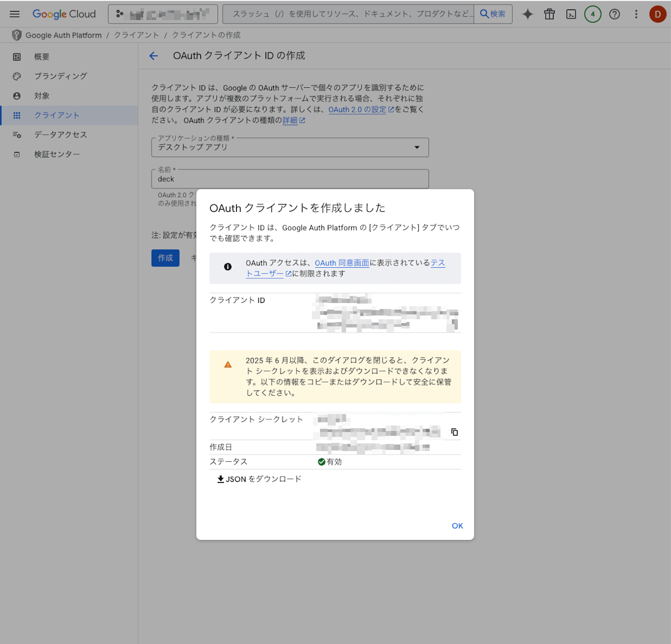Image resolution: width=671 pixels, height=644 pixels.
Task: Click the green 有効 status check icon
Action: 322,462
